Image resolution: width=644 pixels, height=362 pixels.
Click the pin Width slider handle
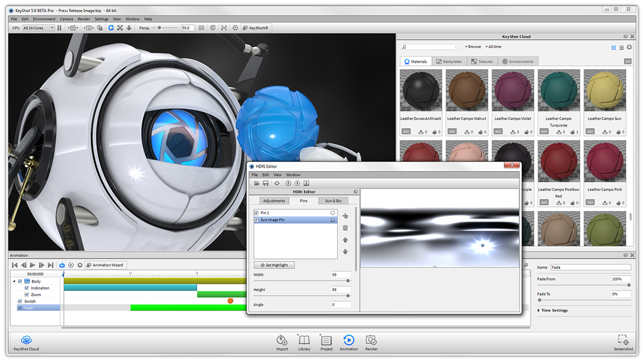(348, 280)
